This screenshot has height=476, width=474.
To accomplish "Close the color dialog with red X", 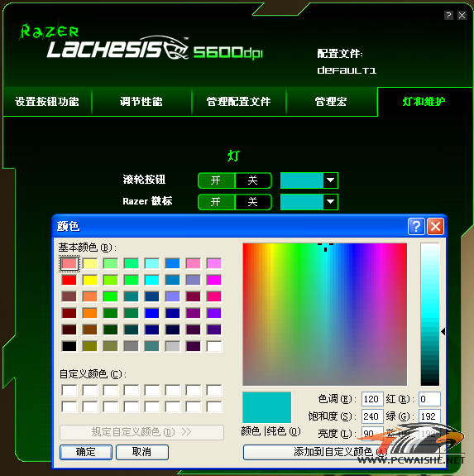I will point(435,227).
